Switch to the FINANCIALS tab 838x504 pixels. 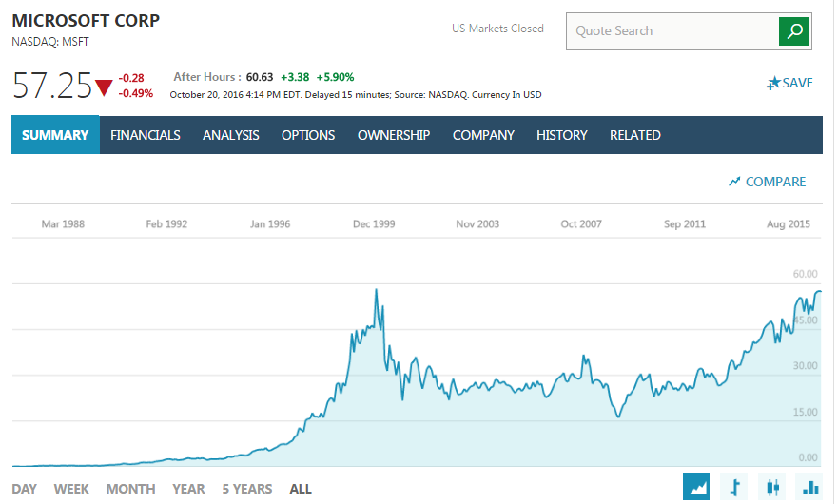pos(146,135)
